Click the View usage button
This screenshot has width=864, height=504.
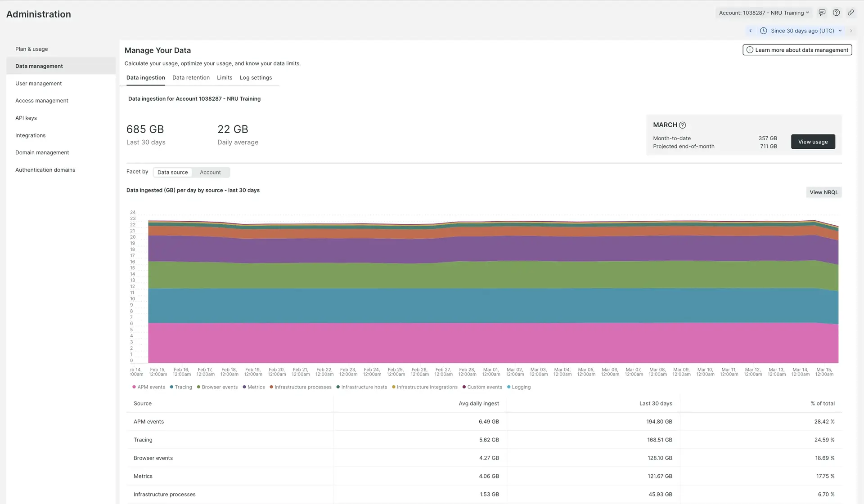pyautogui.click(x=813, y=142)
